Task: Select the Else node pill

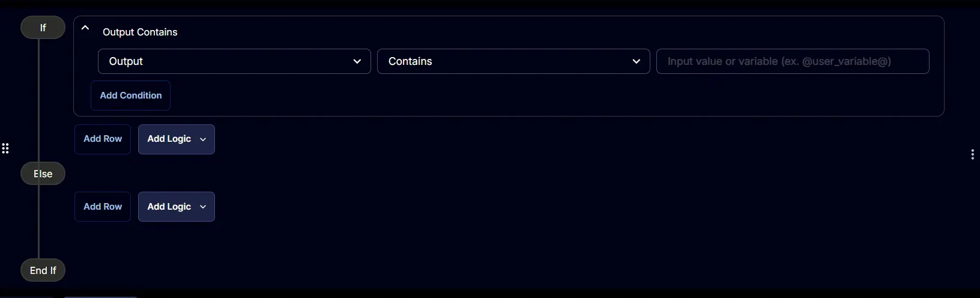Action: [43, 174]
